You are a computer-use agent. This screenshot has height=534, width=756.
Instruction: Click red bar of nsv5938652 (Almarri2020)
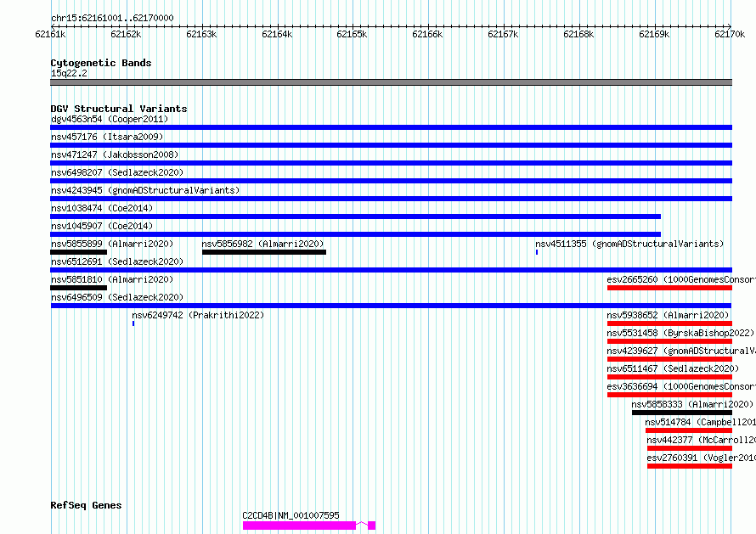669,323
